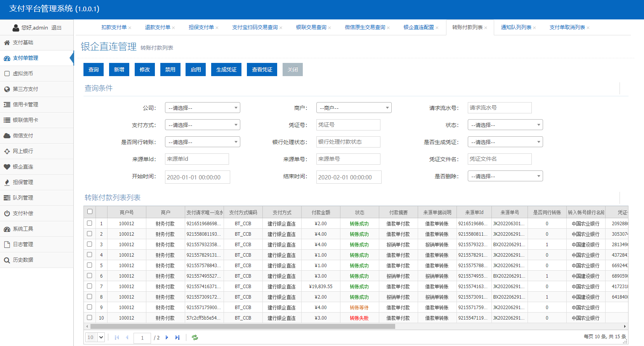Check the checkbox for row 8

90,297
